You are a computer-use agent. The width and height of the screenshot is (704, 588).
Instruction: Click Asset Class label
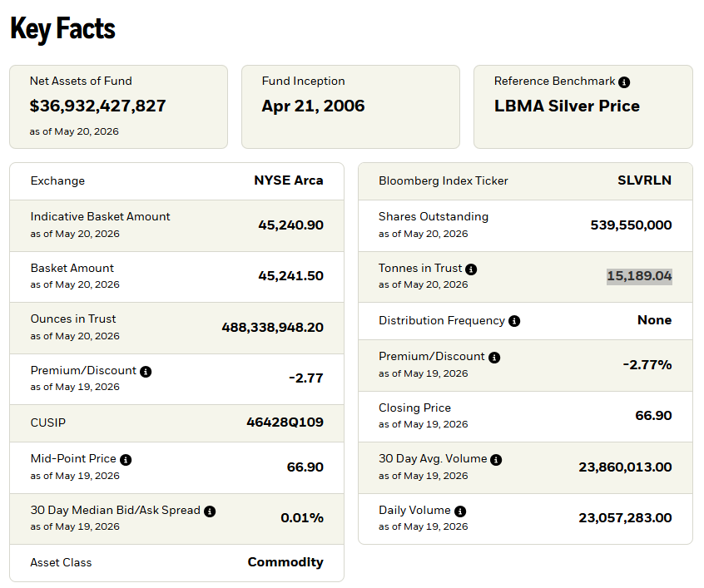coord(61,562)
